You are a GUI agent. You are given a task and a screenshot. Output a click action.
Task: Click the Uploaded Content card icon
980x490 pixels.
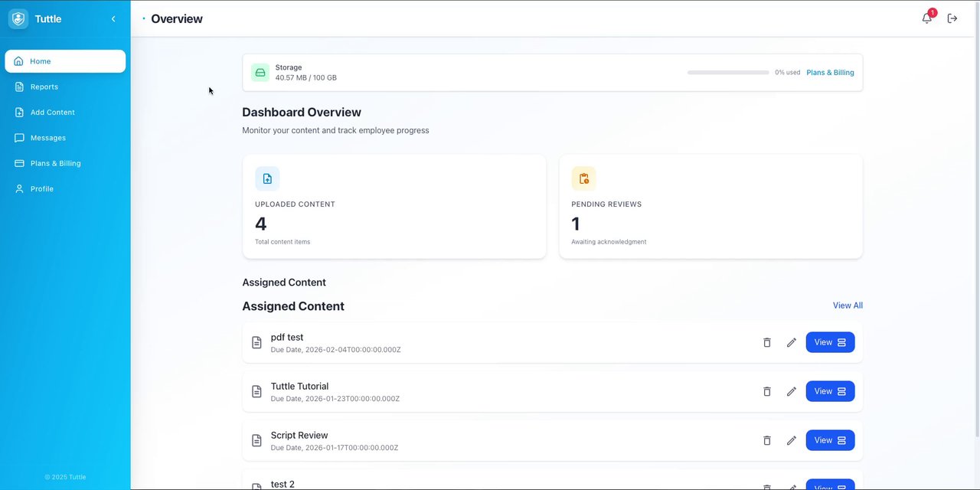[267, 178]
